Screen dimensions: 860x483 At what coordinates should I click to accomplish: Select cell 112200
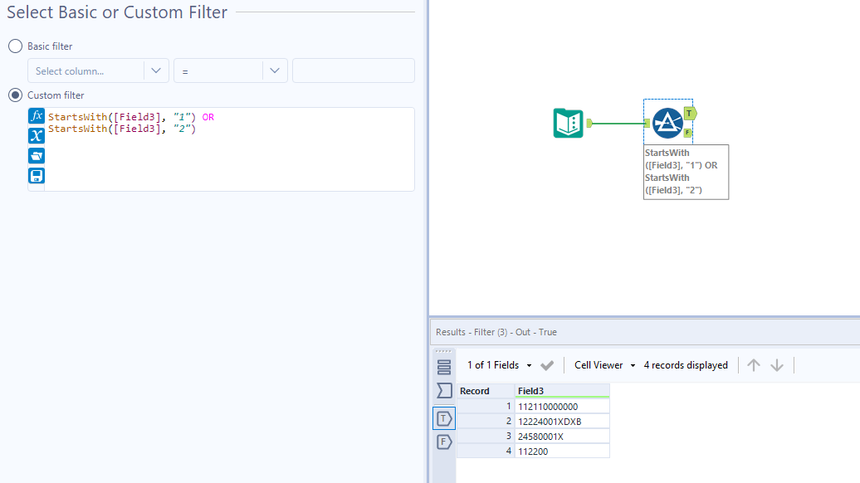562,451
